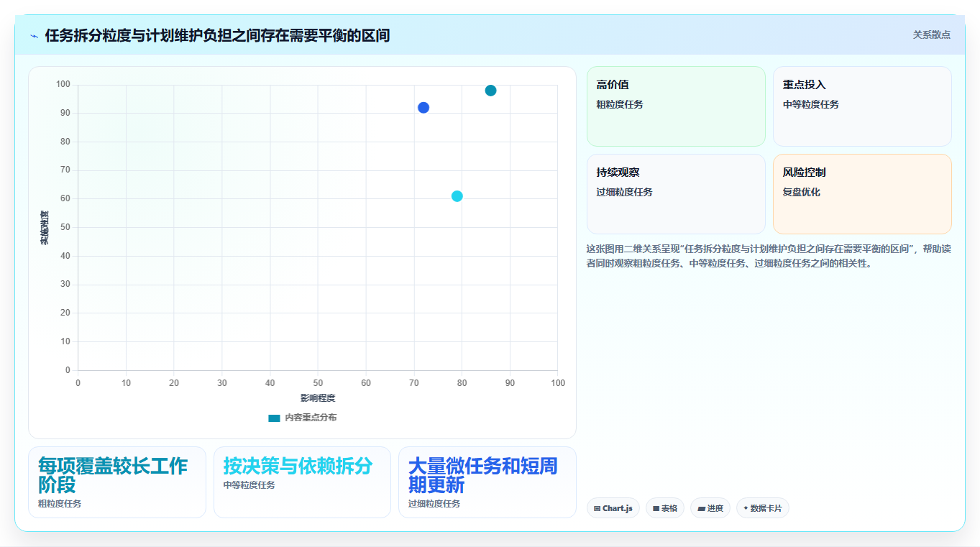Image resolution: width=980 pixels, height=547 pixels.
Task: Click 中等粒度任务 caption below 按决策与依赖拆分
Action: [x=249, y=485]
